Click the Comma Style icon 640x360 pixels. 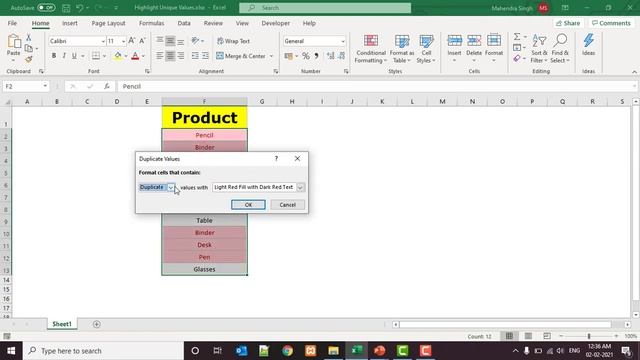point(316,56)
